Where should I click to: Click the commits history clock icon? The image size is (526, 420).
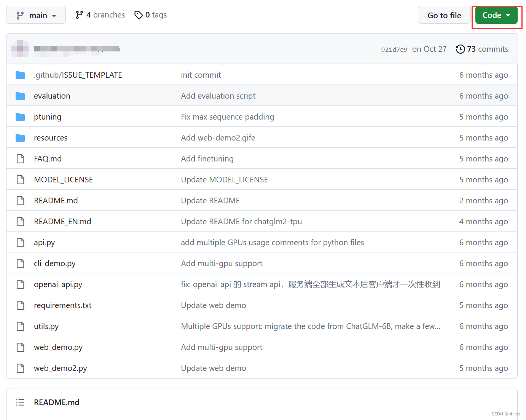[x=460, y=49]
